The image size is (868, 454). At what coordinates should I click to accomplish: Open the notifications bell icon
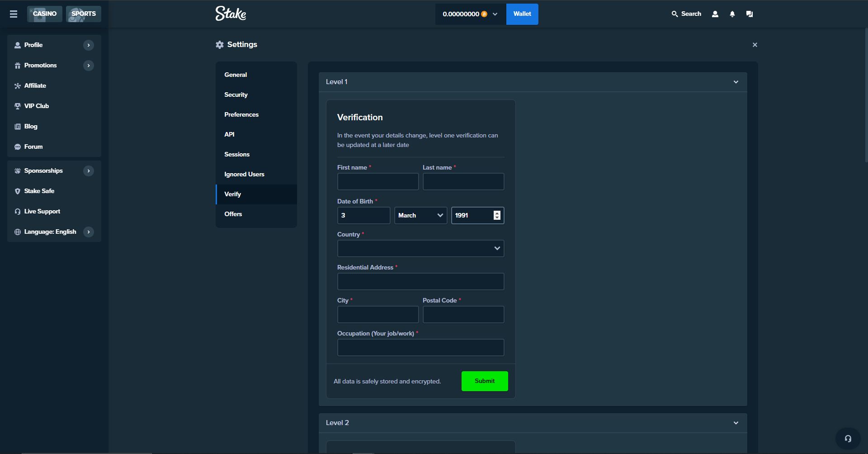pyautogui.click(x=732, y=14)
